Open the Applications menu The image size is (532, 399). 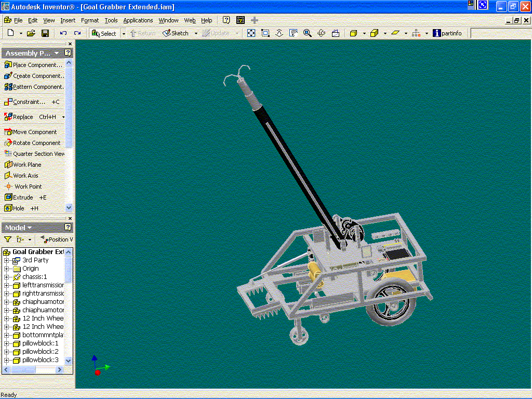(138, 20)
